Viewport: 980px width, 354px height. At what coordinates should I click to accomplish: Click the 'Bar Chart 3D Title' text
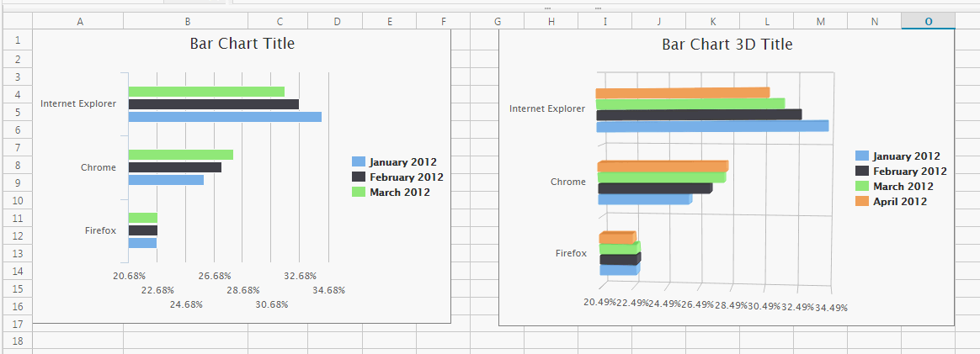tap(727, 45)
